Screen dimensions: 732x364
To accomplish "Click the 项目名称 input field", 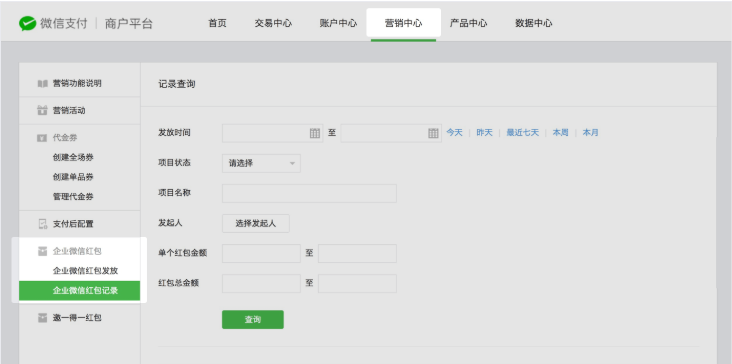I will pos(309,193).
